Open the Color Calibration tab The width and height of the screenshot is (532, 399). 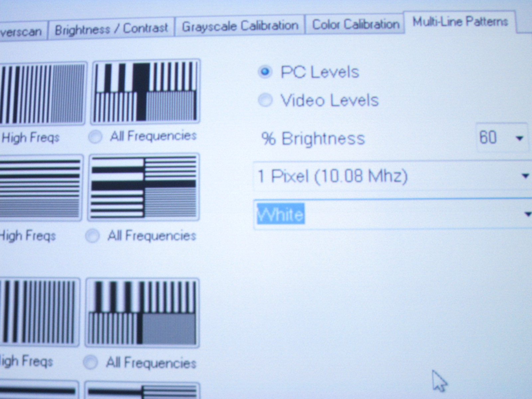click(x=355, y=24)
